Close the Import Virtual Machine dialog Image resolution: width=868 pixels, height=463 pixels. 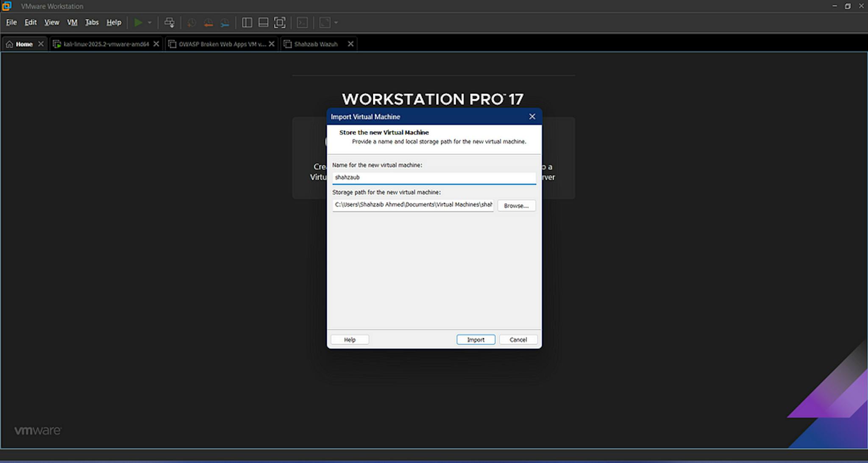click(532, 117)
